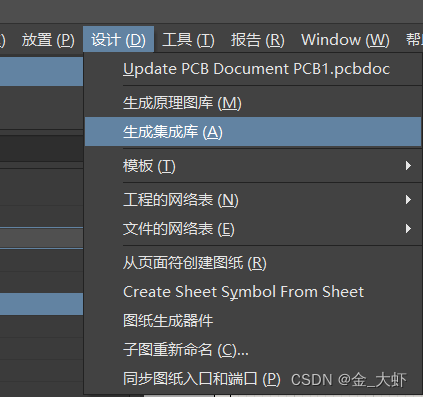
Task: Expand the 文件的网络表 submenu arrow
Action: pos(408,229)
